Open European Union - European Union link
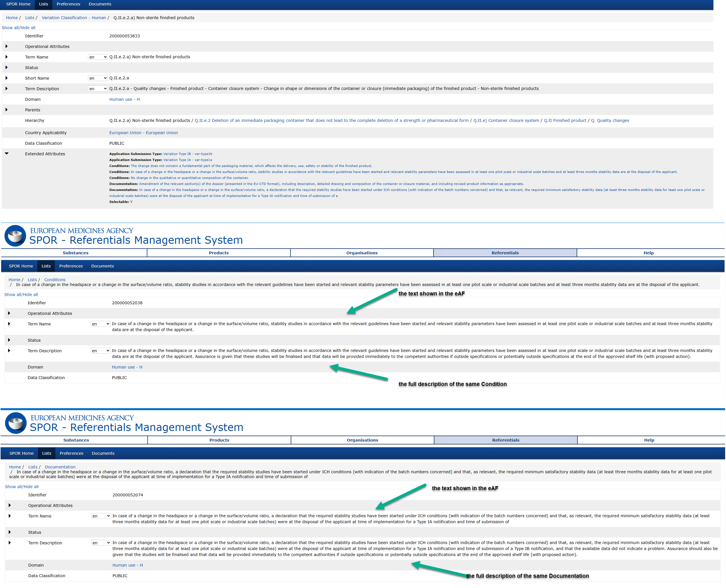 point(143,133)
